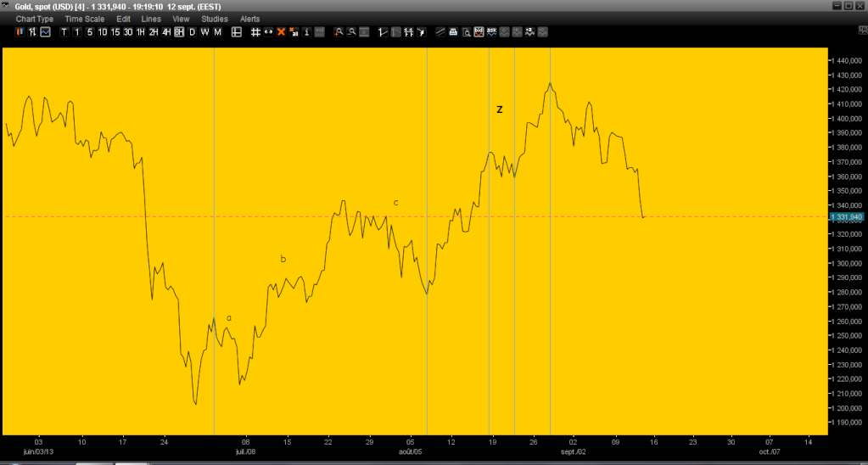Image resolution: width=868 pixels, height=465 pixels.
Task: Switch to candlestick chart type icon
Action: (20, 32)
